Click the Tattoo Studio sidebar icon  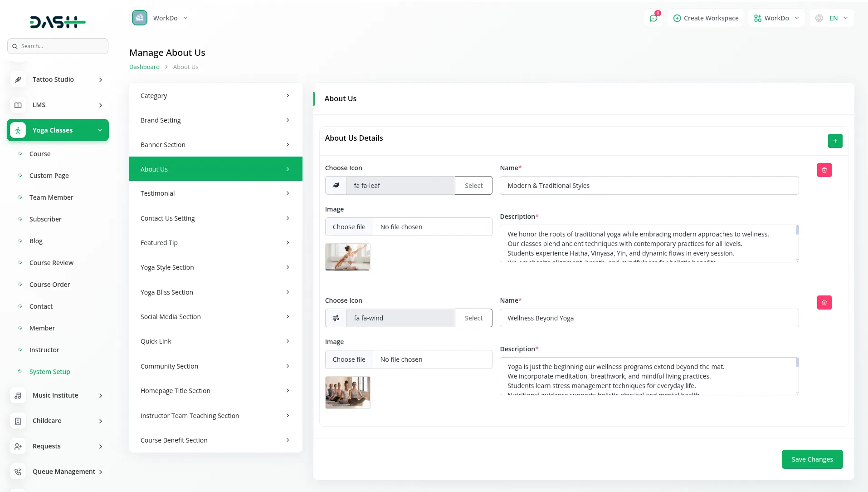pos(18,80)
